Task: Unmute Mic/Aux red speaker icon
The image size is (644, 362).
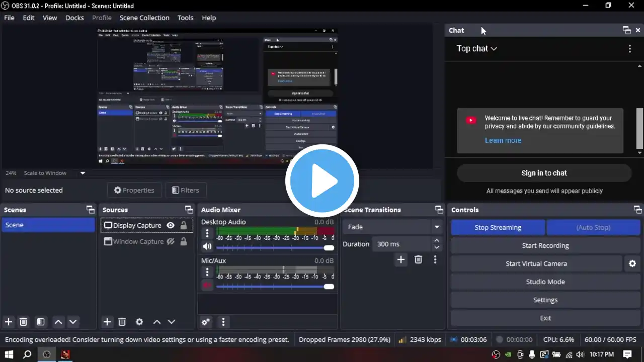Action: (207, 285)
